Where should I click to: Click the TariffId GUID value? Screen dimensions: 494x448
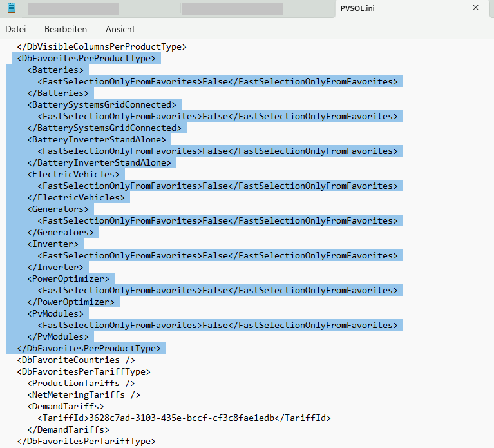183,418
